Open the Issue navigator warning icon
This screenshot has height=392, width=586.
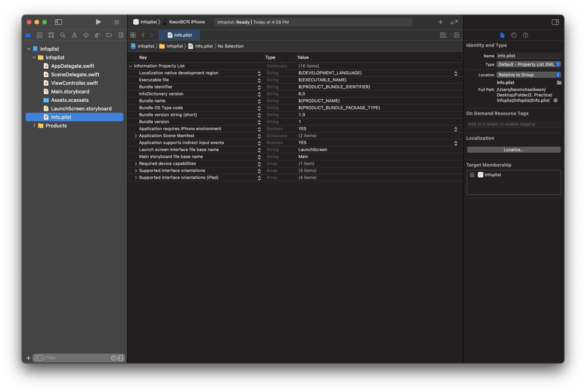coord(74,35)
